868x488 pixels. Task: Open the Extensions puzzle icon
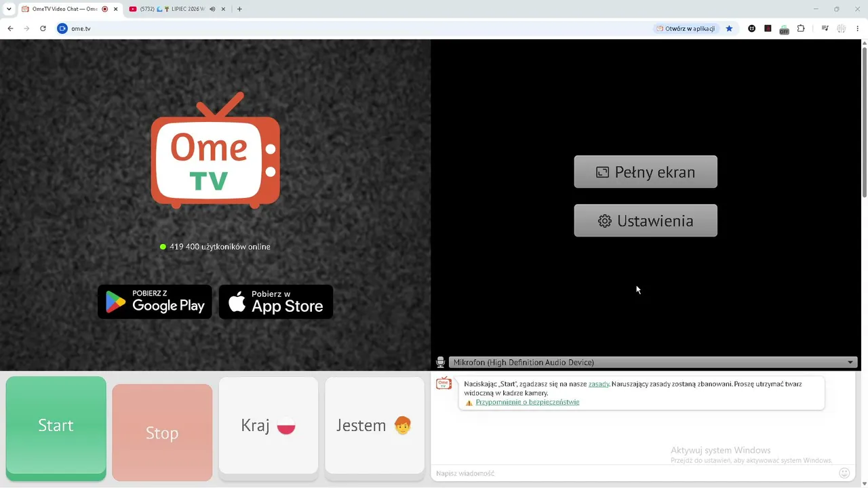coord(801,28)
